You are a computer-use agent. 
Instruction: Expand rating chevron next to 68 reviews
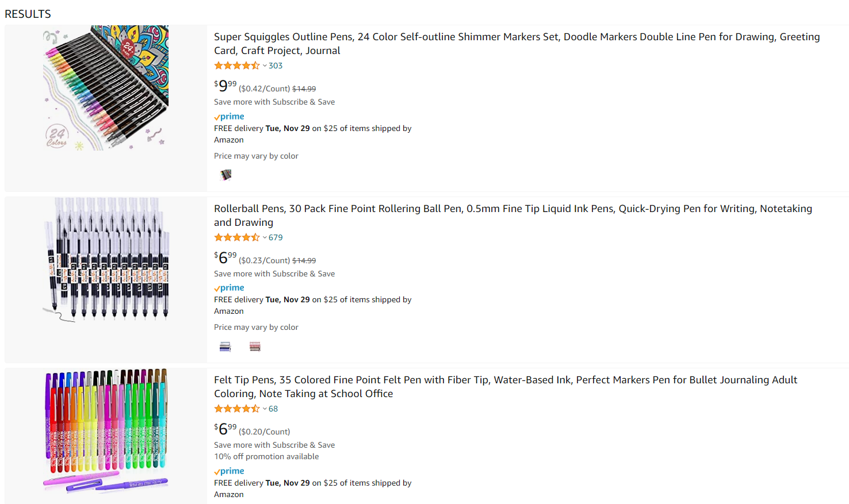265,409
